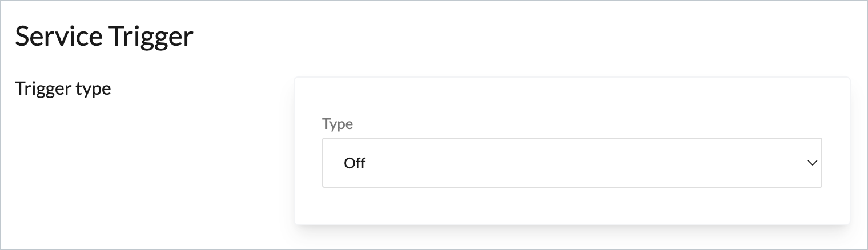Click the 'Off' value in Type field

[x=355, y=163]
